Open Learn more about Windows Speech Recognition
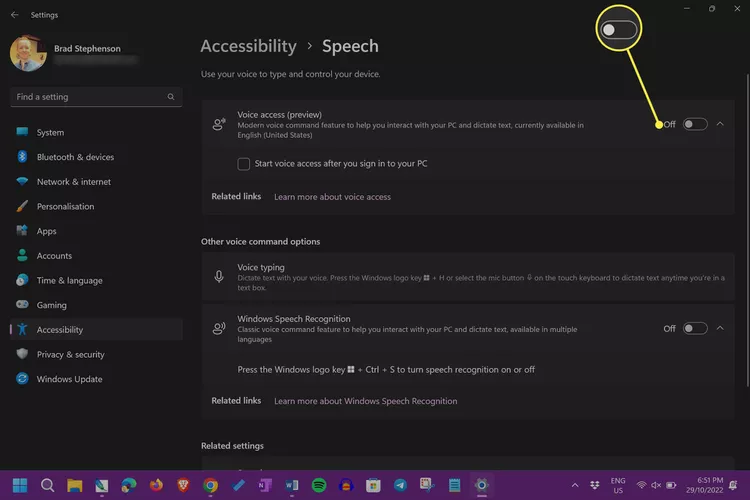 (x=365, y=401)
